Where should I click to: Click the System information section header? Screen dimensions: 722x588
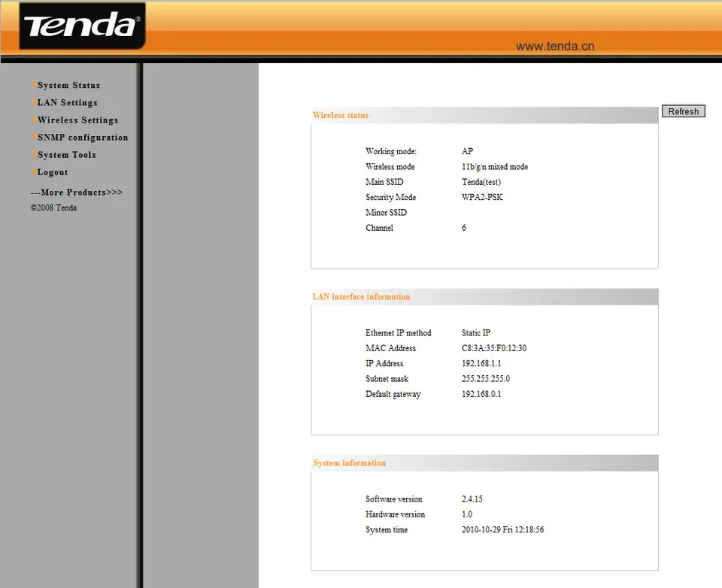click(349, 463)
